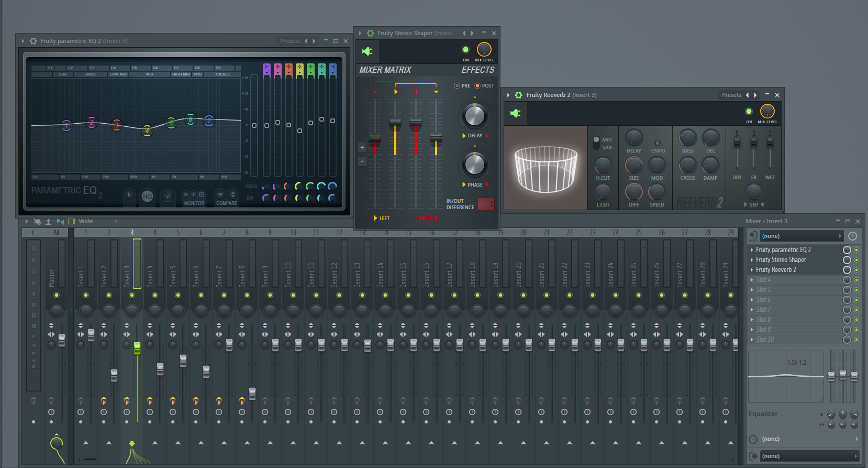
Task: Go to next preset in Fruity Reeverb 2
Action: [755, 95]
